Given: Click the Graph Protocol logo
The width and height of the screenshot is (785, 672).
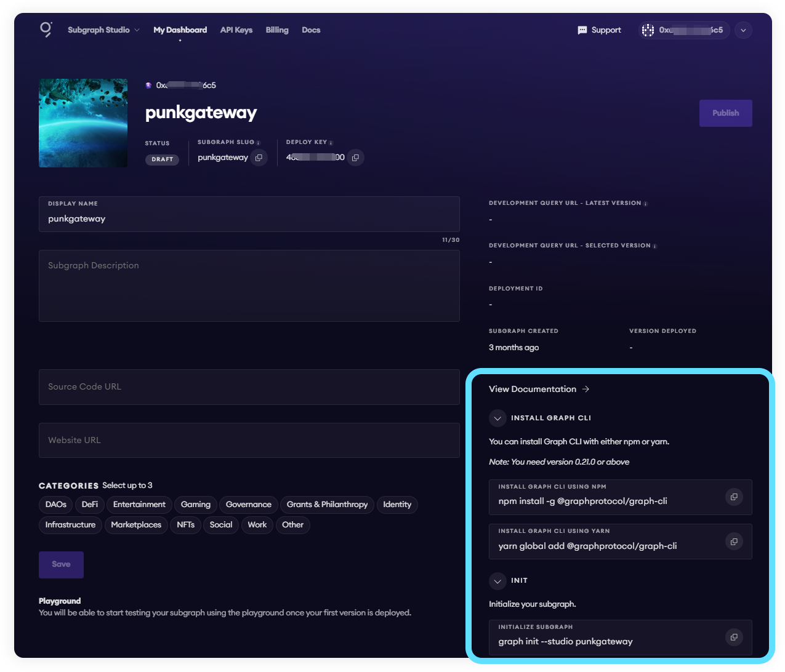Looking at the screenshot, I should point(46,30).
